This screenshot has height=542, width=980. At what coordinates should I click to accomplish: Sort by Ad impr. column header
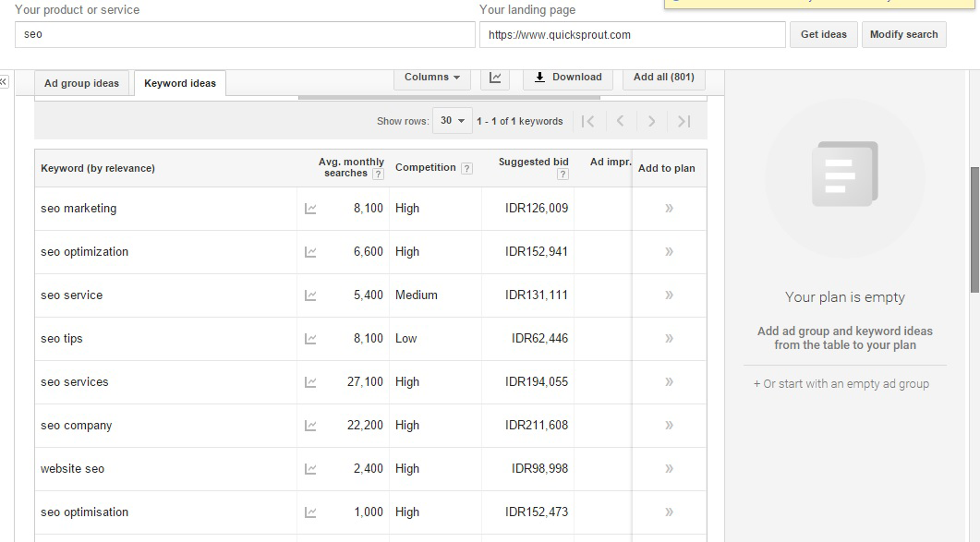[x=611, y=162]
